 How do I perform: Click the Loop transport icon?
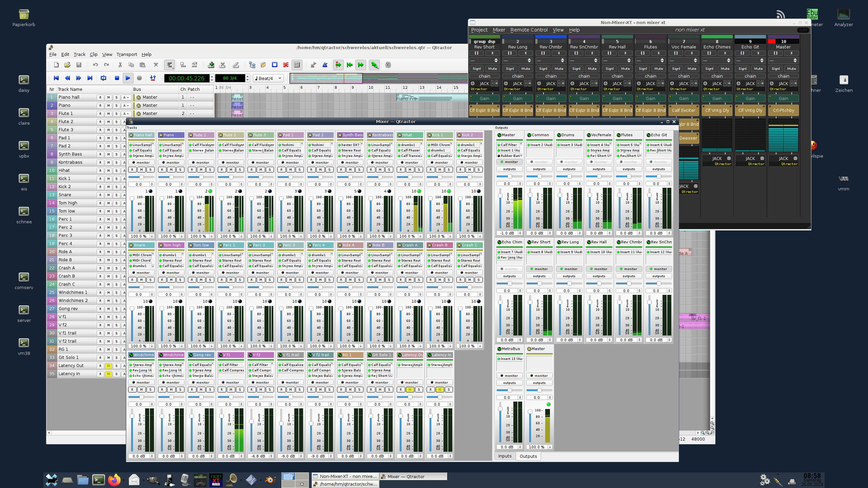tap(103, 78)
